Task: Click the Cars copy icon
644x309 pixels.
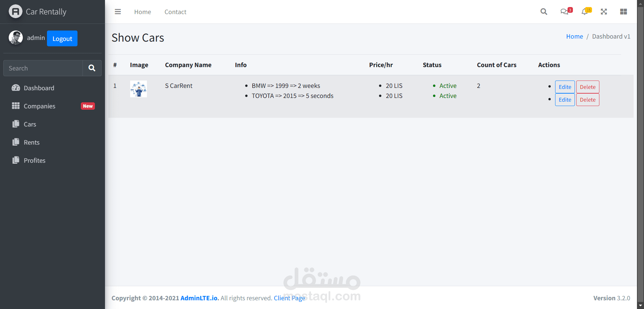Action: click(16, 124)
